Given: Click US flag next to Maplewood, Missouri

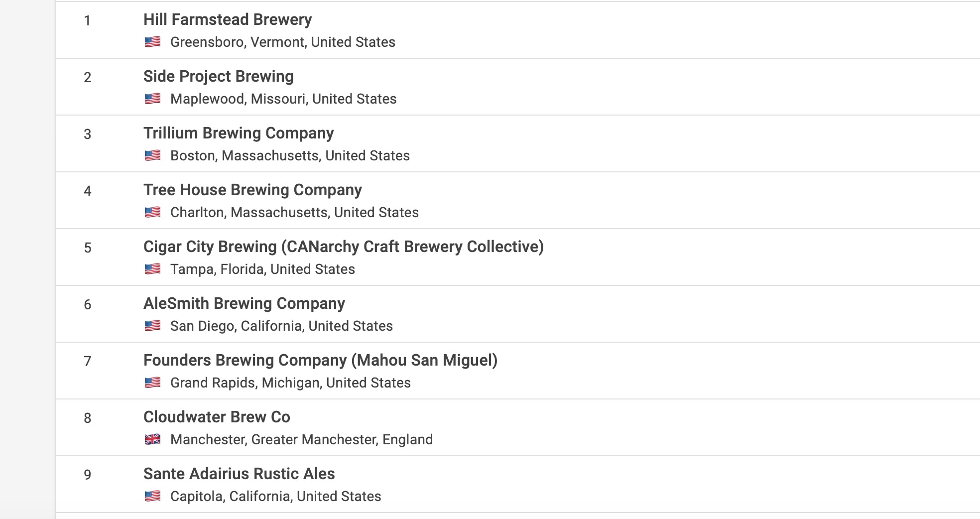Looking at the screenshot, I should (152, 99).
